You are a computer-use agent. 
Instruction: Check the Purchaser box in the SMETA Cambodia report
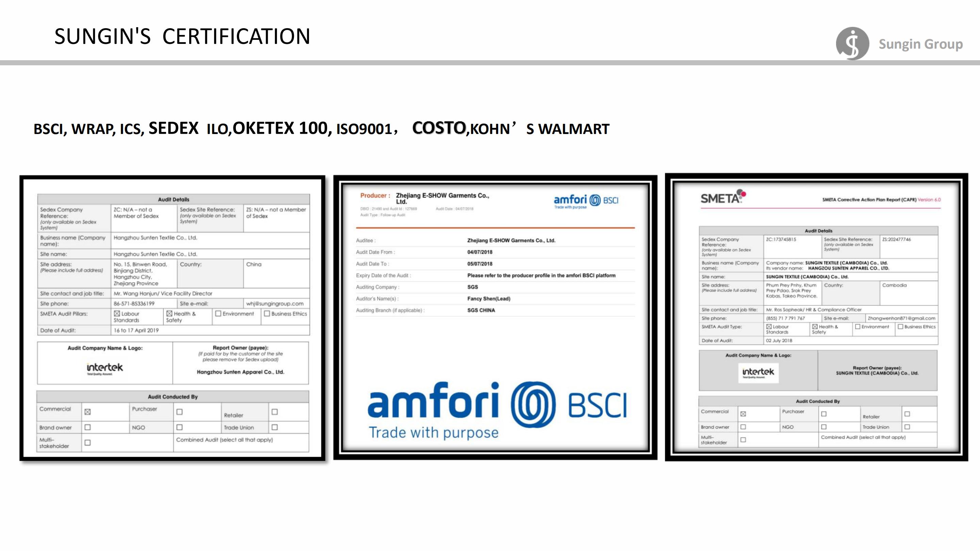(x=824, y=414)
